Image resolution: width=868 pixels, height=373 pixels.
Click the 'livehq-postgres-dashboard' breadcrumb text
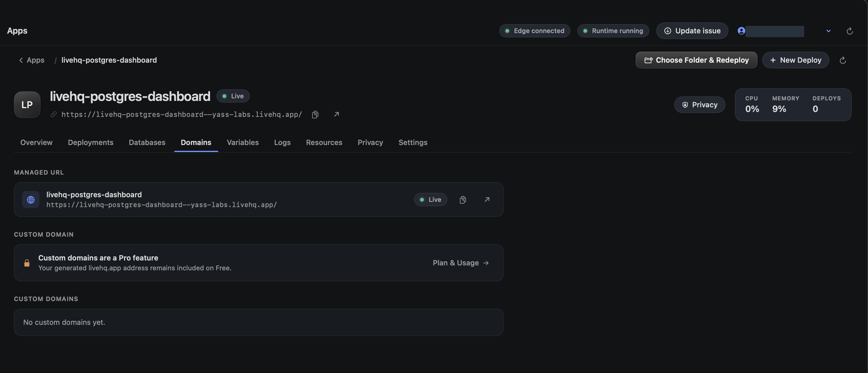(x=109, y=60)
